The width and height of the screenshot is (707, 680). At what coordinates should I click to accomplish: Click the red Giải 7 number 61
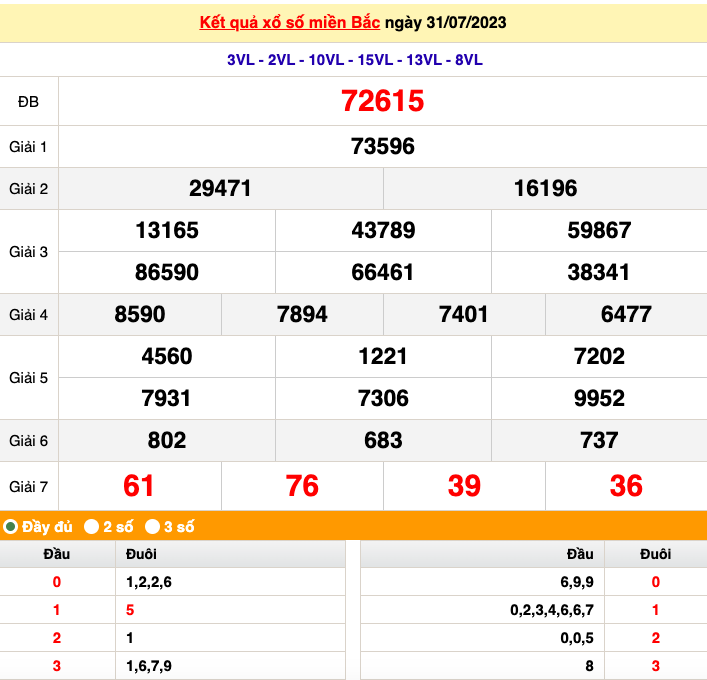click(139, 486)
